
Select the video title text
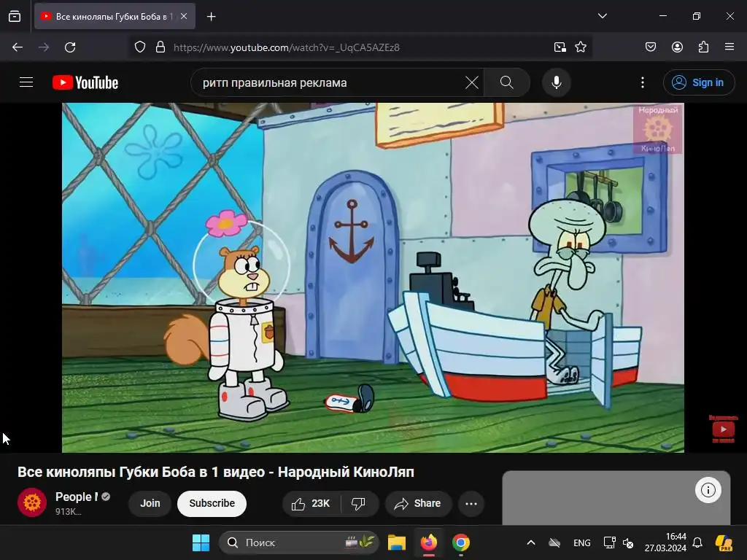pyautogui.click(x=216, y=472)
